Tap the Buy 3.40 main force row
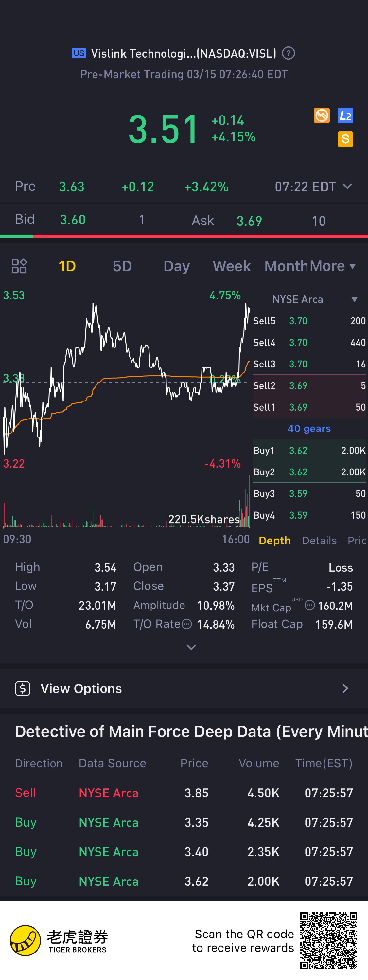The width and height of the screenshot is (368, 980). [x=184, y=851]
